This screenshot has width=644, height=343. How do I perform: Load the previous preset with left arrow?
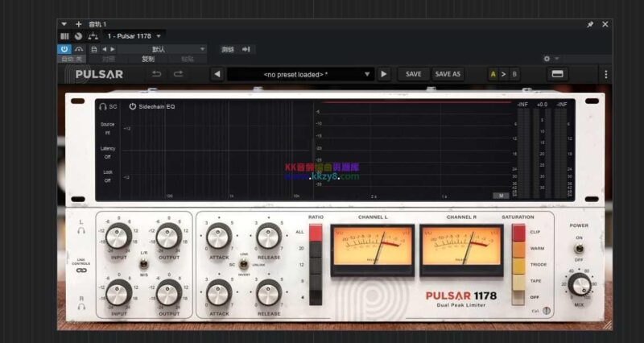pyautogui.click(x=217, y=74)
